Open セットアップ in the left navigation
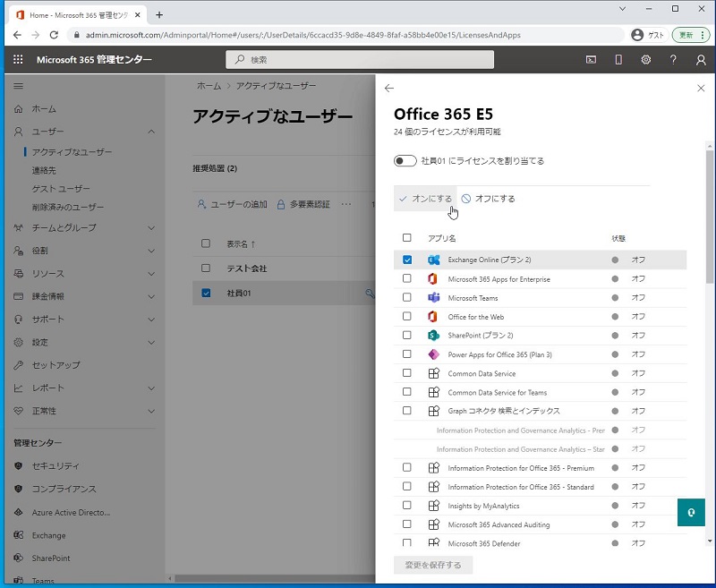Viewport: 716px width, 588px height. [55, 365]
